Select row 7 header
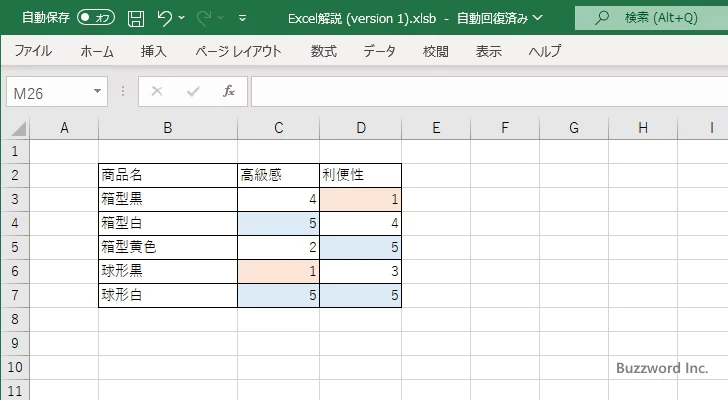 coord(15,295)
